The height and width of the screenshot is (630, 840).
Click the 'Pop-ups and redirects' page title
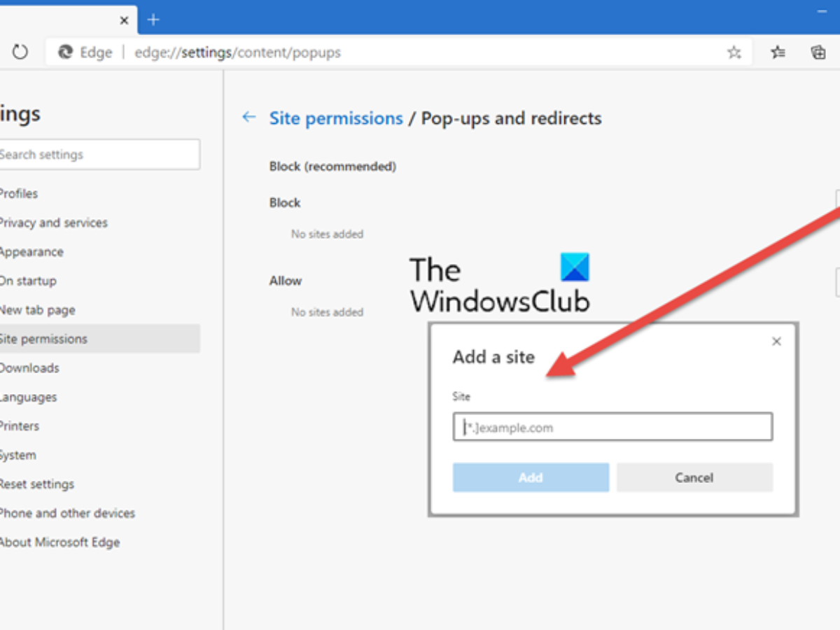512,118
